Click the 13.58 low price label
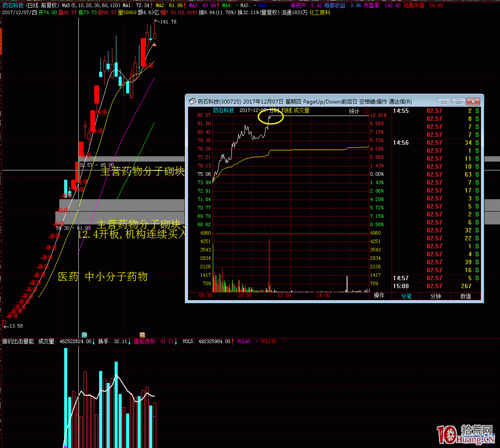Screen dimensions: 500x448 pos(16,326)
